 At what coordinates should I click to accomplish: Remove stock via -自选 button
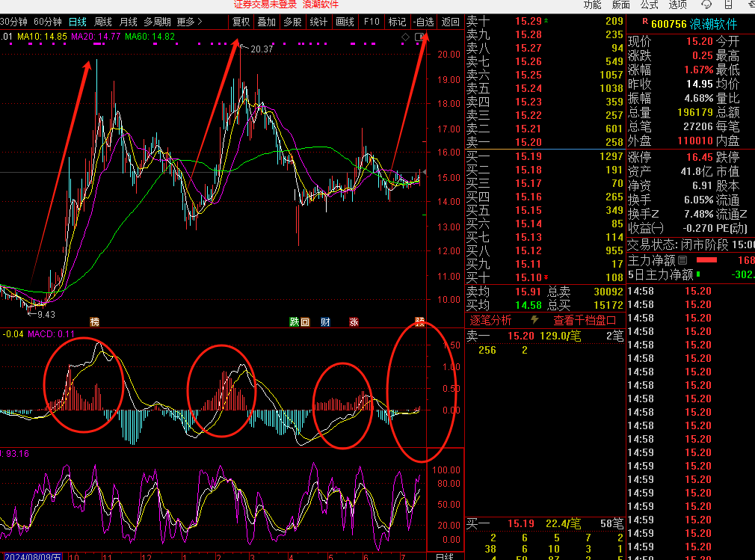pos(424,22)
